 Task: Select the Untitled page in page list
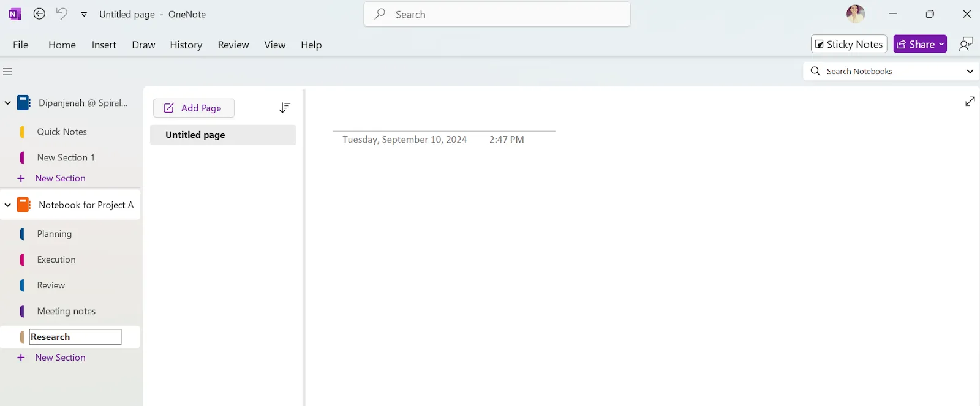click(x=223, y=135)
